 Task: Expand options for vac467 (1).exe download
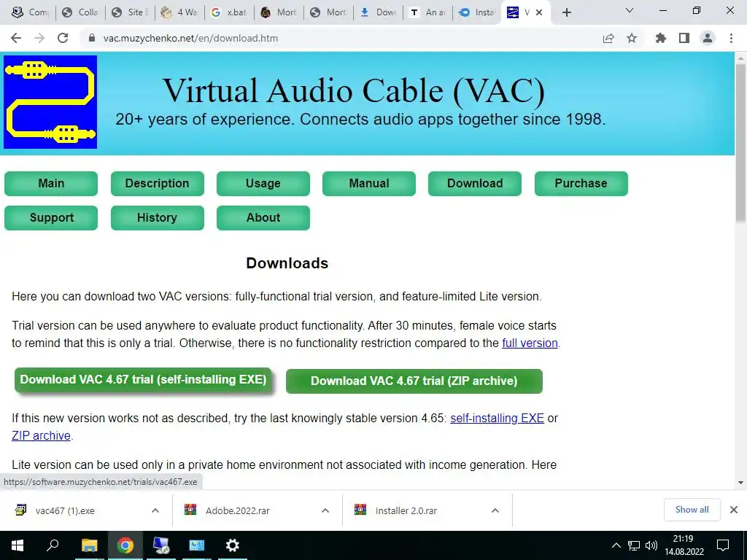(x=155, y=510)
